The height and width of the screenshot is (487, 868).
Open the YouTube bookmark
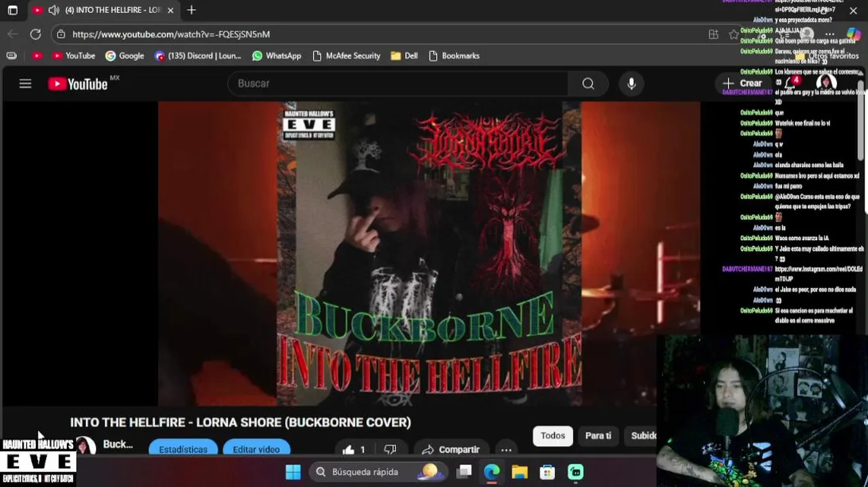coord(74,55)
